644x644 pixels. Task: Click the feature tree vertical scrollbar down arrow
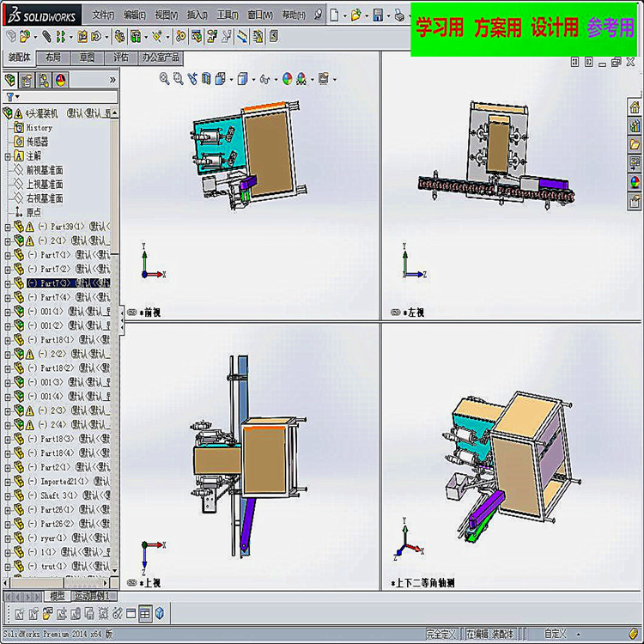(x=114, y=571)
